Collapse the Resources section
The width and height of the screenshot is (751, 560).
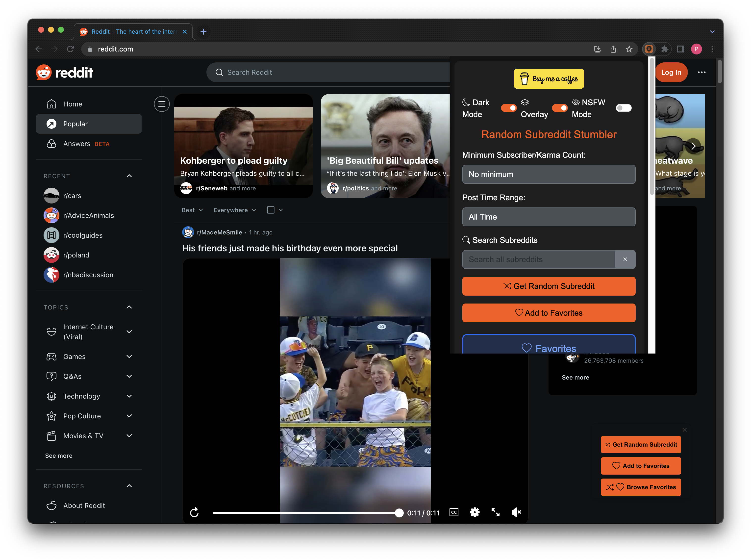tap(129, 486)
